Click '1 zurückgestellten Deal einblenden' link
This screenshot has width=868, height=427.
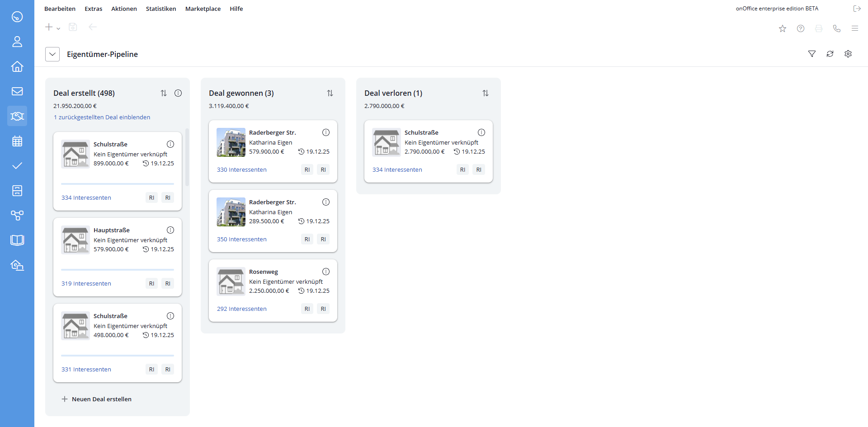102,117
